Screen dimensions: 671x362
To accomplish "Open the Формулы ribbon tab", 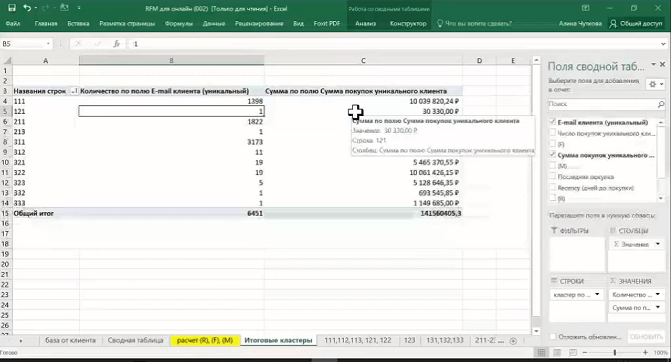I will coord(179,24).
